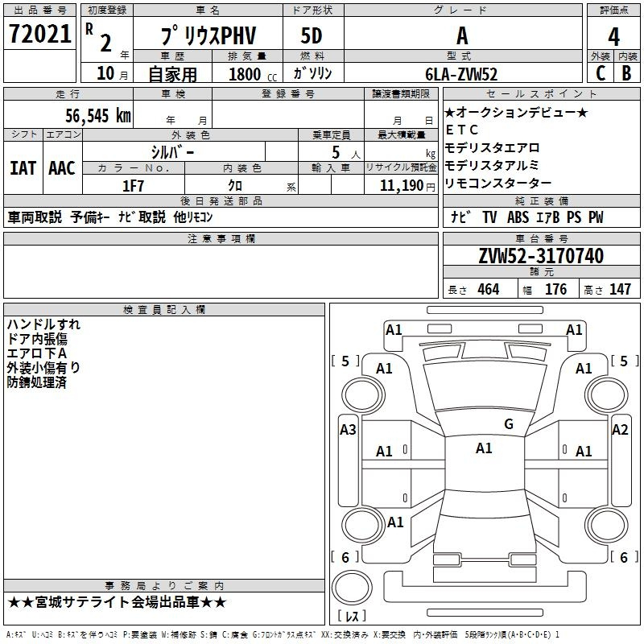
Task: Select the interior grade B cell
Action: pyautogui.click(x=626, y=72)
